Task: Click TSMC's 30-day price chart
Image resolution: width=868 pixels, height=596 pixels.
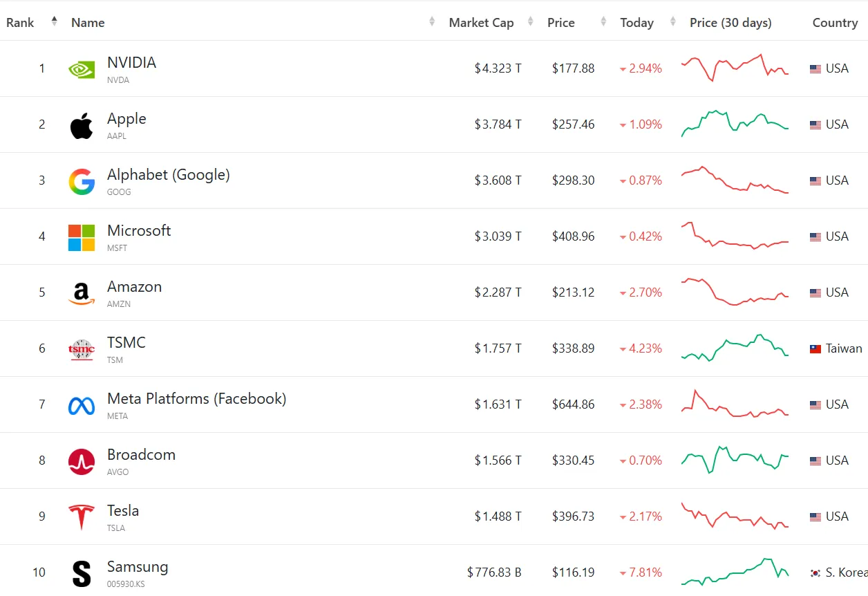Action: [x=735, y=348]
